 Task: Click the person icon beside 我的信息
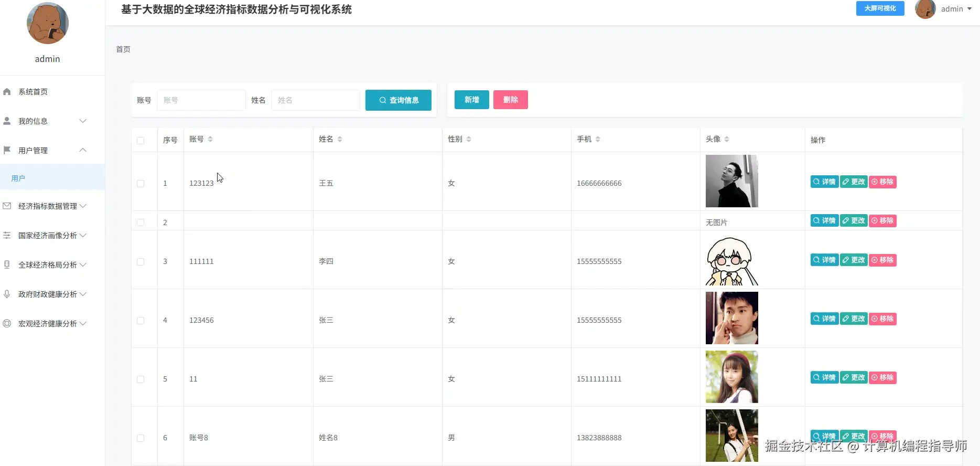(7, 121)
